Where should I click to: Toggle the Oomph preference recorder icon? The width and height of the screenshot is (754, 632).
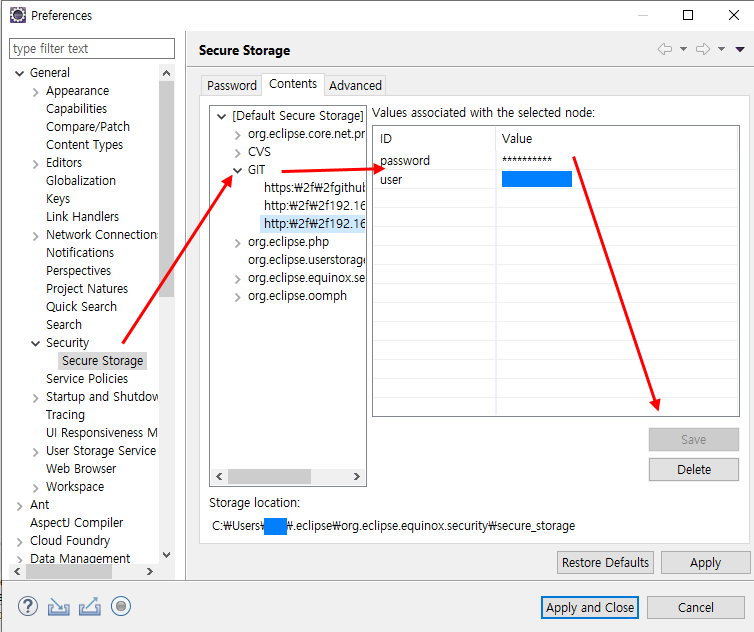tap(121, 606)
